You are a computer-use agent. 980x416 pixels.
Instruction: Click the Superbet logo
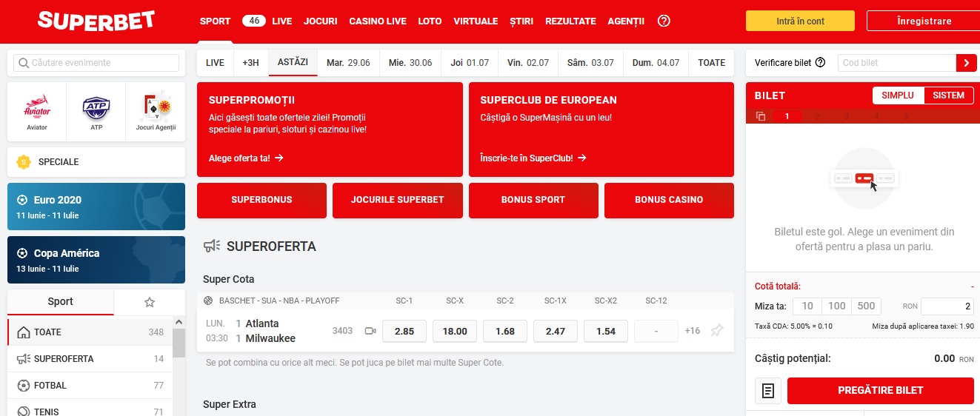[96, 21]
